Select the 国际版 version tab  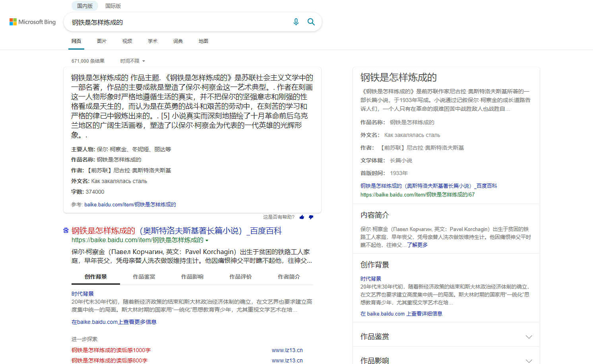113,6
